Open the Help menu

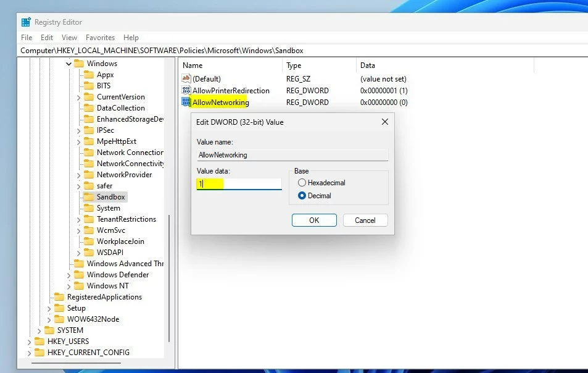131,38
